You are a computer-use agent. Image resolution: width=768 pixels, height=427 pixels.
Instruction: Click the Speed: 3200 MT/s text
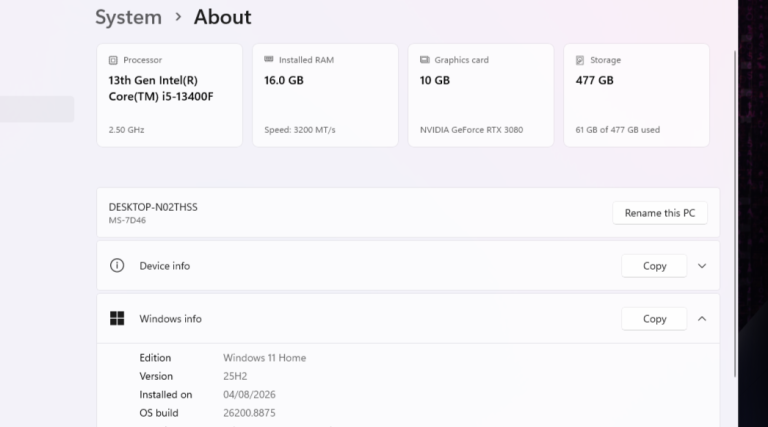(x=300, y=130)
